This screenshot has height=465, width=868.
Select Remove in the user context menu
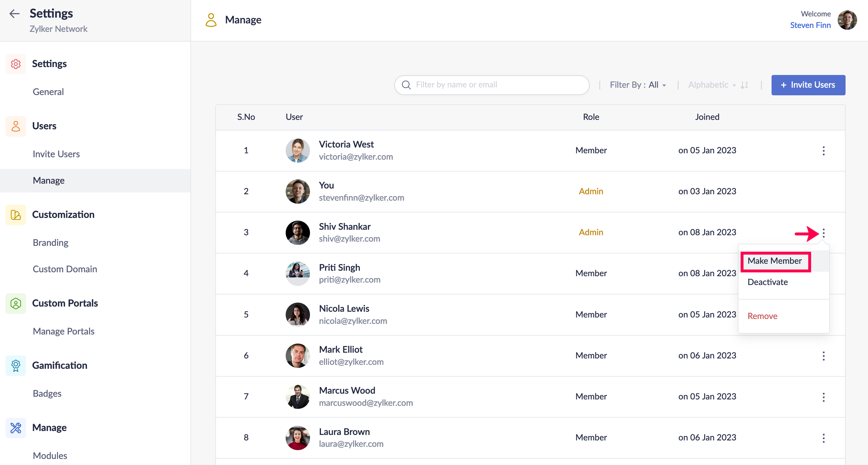(x=762, y=316)
